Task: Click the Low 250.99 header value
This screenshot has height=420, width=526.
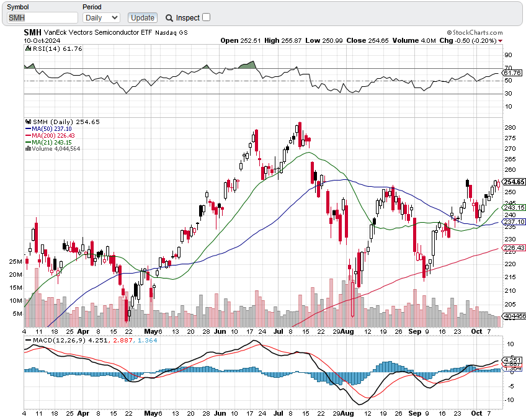Action: 324,40
